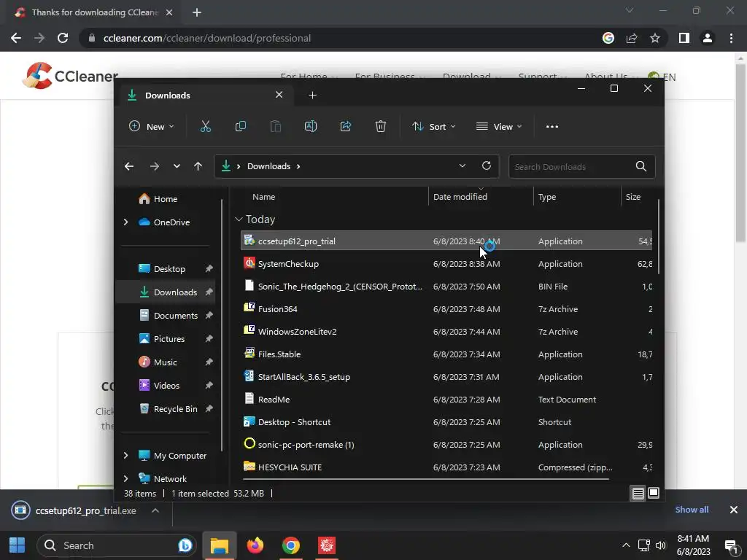The image size is (747, 560).
Task: Select the Fusion364 archive
Action: pos(446,308)
